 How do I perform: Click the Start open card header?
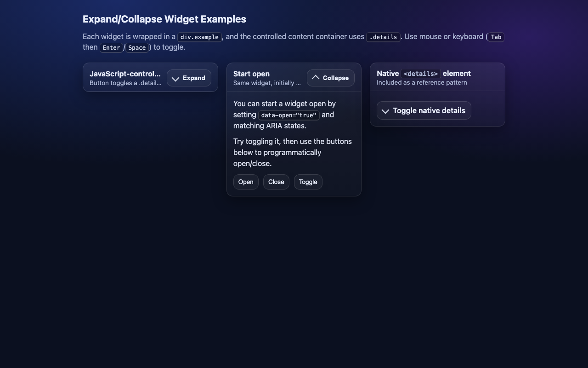pos(251,74)
